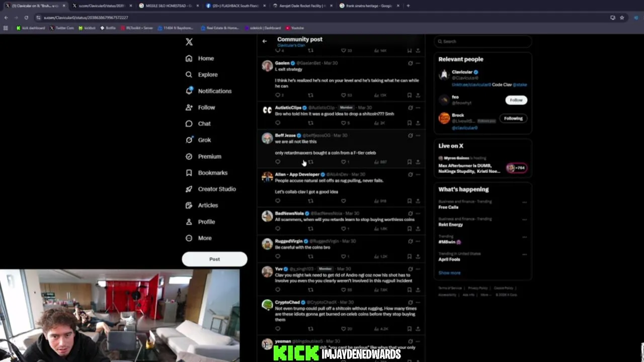Like Beff Jezos' reply

tap(344, 162)
